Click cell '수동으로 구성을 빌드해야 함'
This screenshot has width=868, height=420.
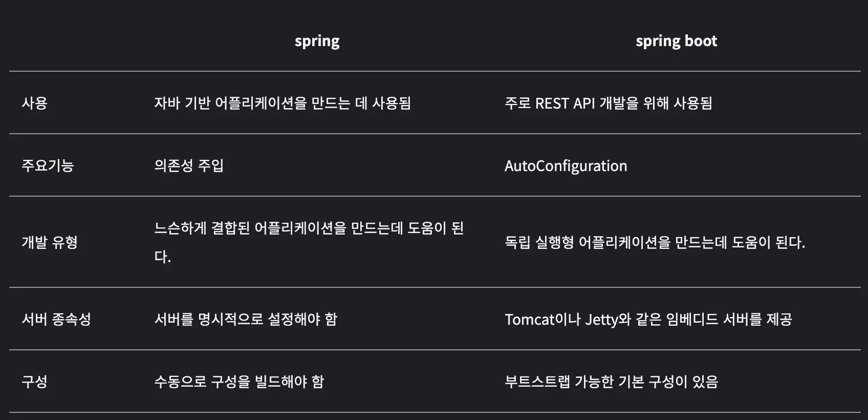coord(239,382)
